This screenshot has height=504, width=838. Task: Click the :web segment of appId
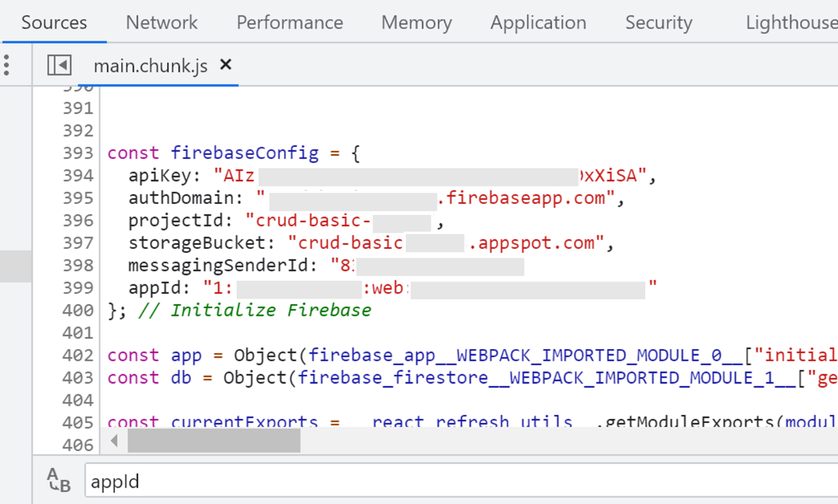tap(386, 289)
